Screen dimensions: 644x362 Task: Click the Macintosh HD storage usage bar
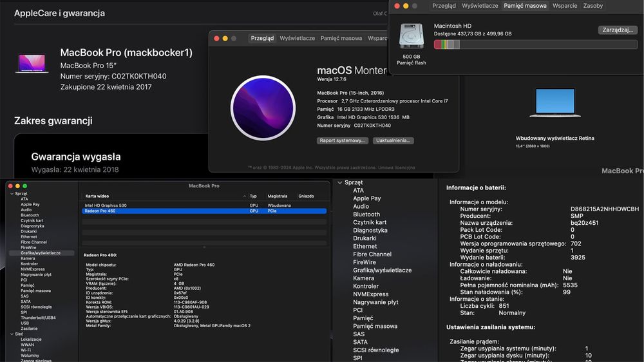pyautogui.click(x=535, y=44)
